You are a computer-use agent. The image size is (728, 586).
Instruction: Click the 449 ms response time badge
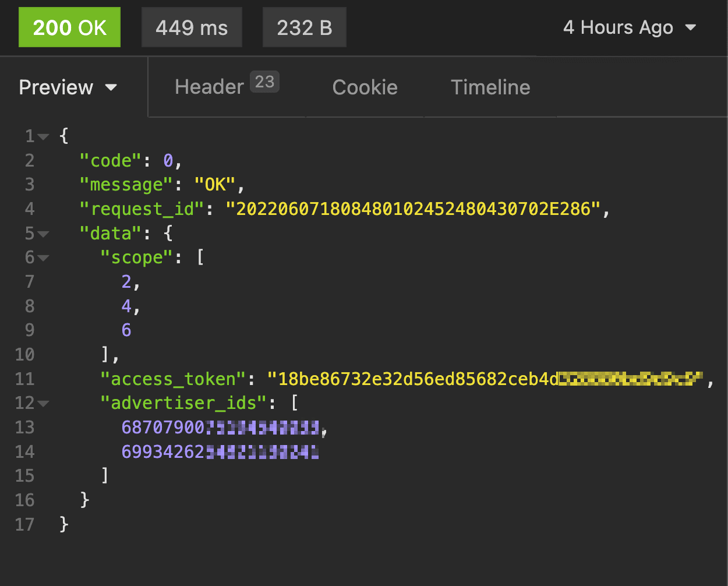(x=192, y=27)
